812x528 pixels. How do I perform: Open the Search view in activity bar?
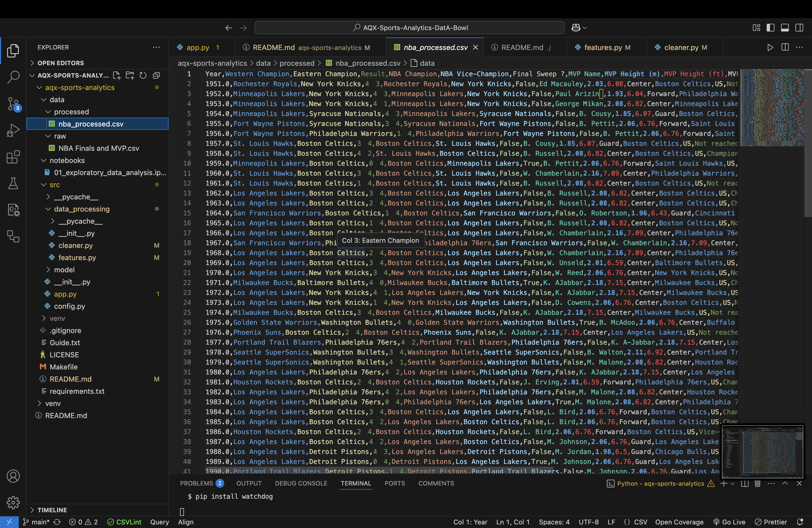(x=13, y=77)
